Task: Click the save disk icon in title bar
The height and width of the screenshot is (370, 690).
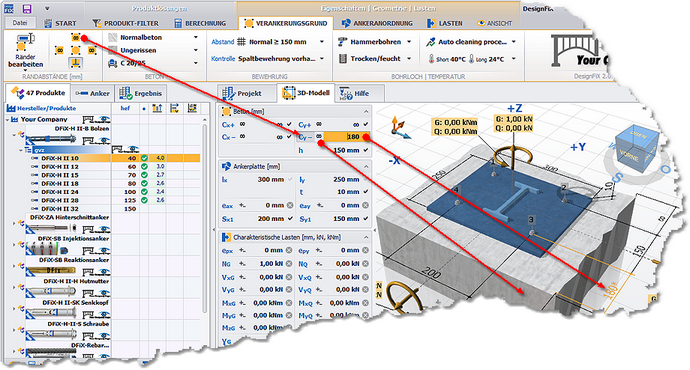Action: [x=27, y=8]
